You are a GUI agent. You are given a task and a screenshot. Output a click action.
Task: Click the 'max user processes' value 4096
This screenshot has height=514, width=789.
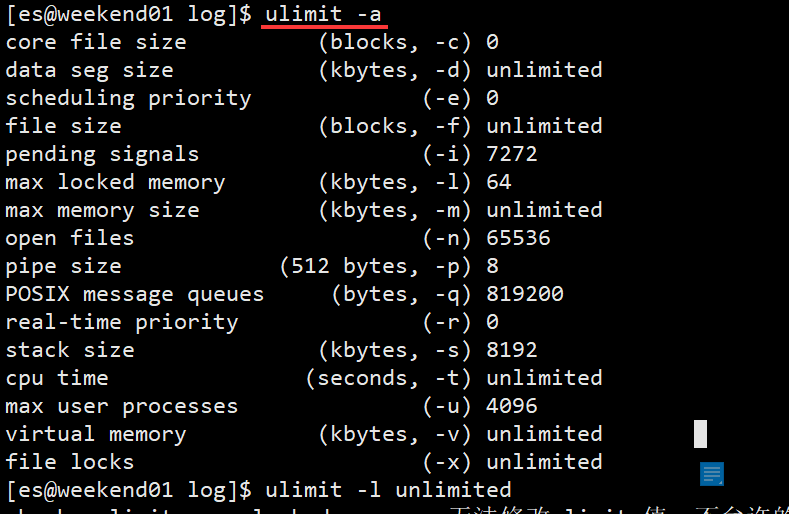(512, 406)
